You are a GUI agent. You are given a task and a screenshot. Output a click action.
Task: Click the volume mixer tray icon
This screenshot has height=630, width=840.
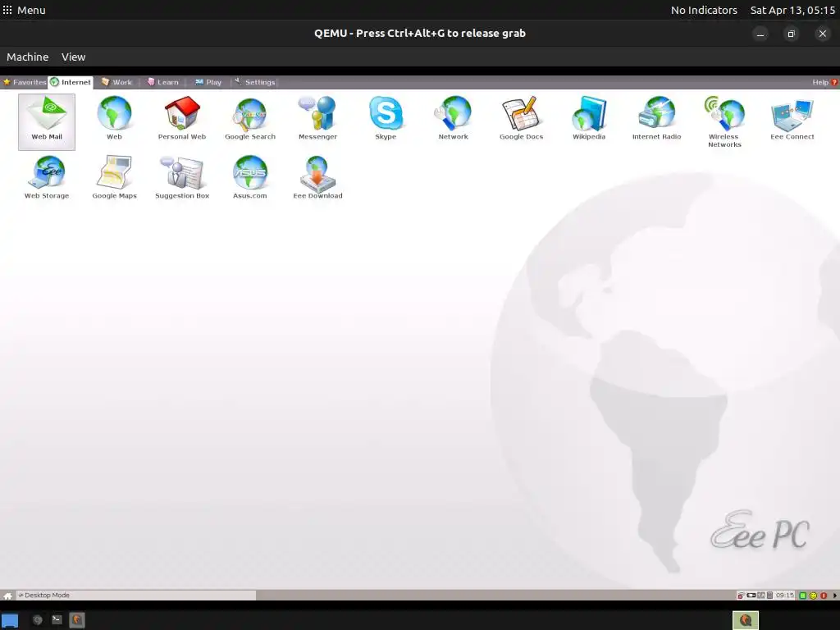pyautogui.click(x=769, y=596)
